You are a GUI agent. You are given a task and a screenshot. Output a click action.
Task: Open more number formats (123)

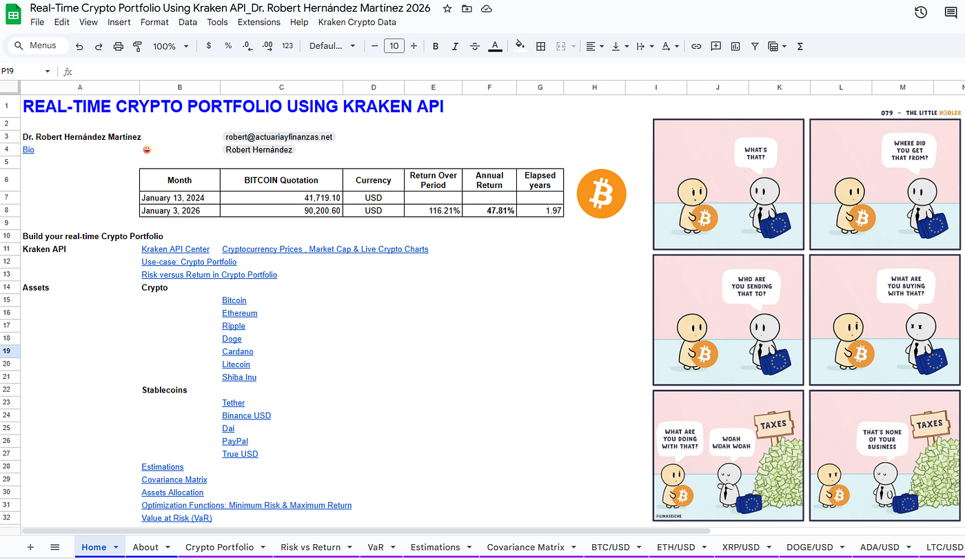click(x=287, y=46)
